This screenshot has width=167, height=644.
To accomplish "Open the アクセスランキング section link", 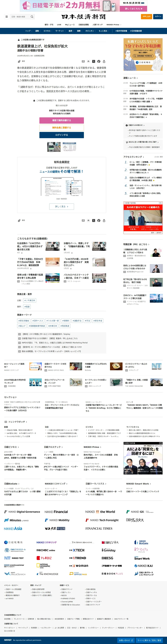I will coord(133,157).
